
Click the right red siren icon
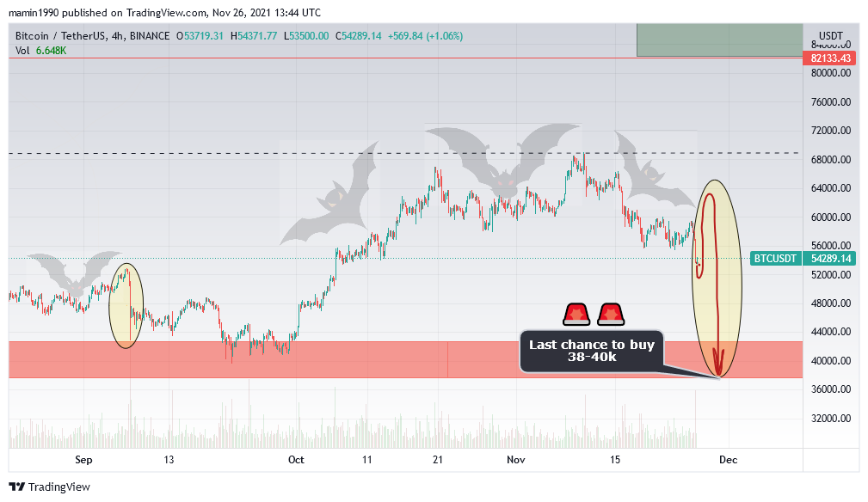point(611,314)
